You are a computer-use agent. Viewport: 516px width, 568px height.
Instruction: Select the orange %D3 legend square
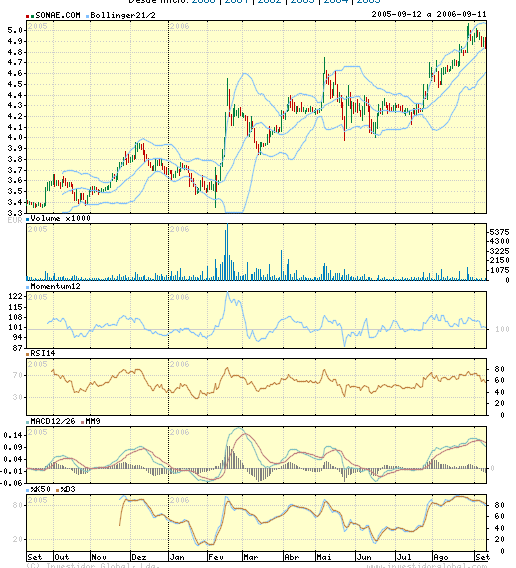(57, 490)
